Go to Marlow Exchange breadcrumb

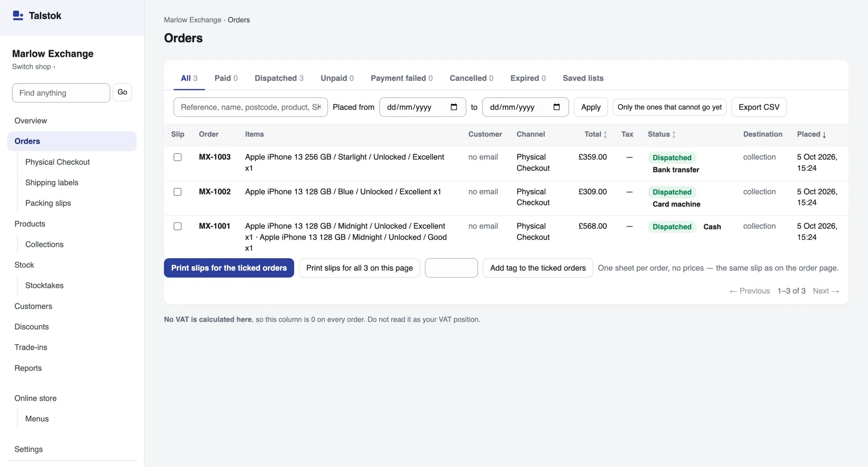(192, 20)
